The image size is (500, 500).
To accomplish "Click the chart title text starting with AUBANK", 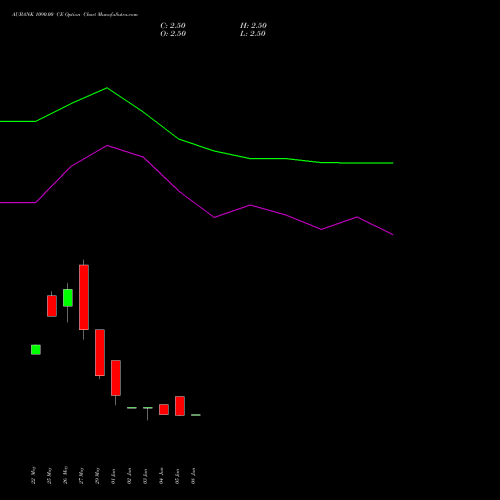I will click(x=75, y=15).
